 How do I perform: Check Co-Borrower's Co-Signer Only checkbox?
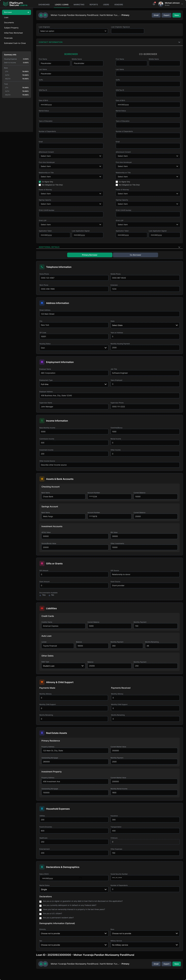click(117, 182)
